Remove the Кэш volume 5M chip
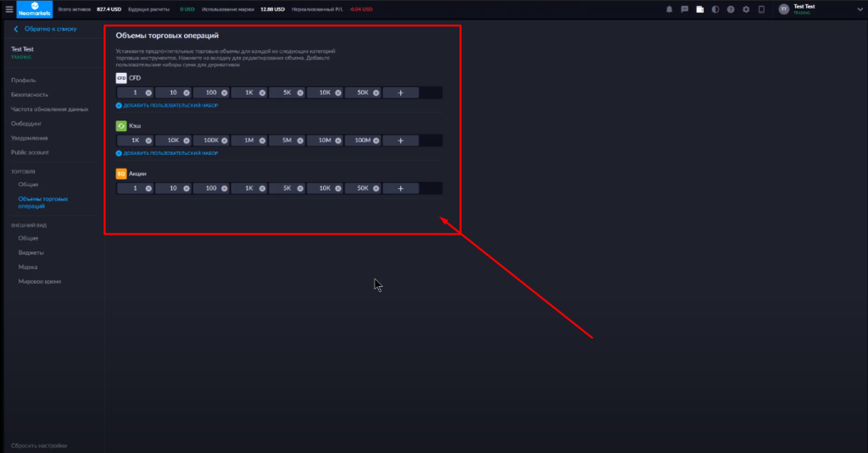The image size is (868, 453). point(300,141)
